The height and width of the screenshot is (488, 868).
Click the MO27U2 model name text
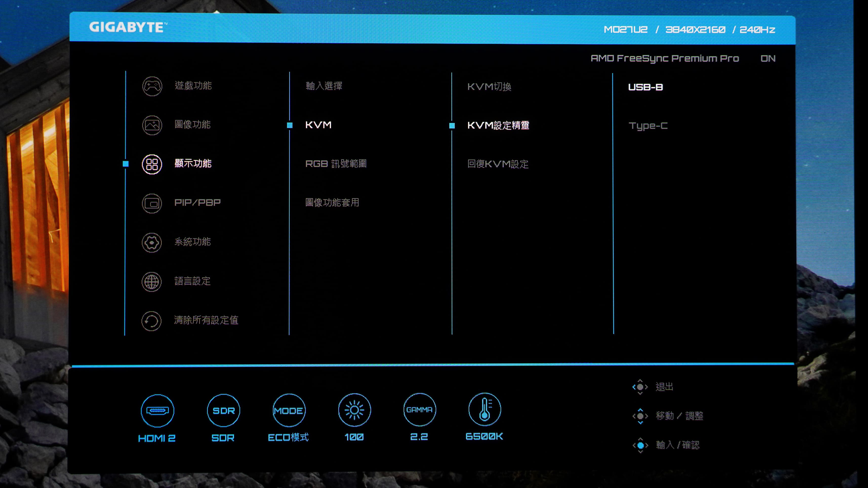click(x=625, y=30)
